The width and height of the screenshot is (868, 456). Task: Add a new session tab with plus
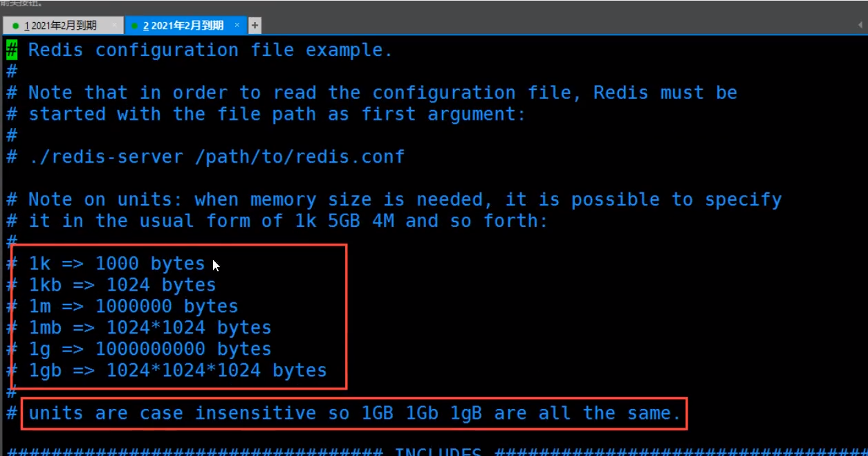tap(255, 26)
